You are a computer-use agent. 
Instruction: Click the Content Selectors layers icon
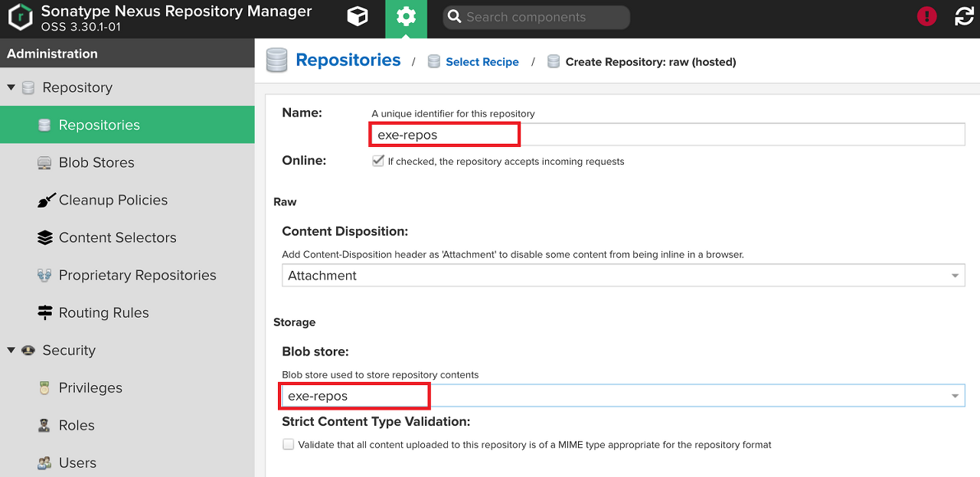tap(44, 238)
